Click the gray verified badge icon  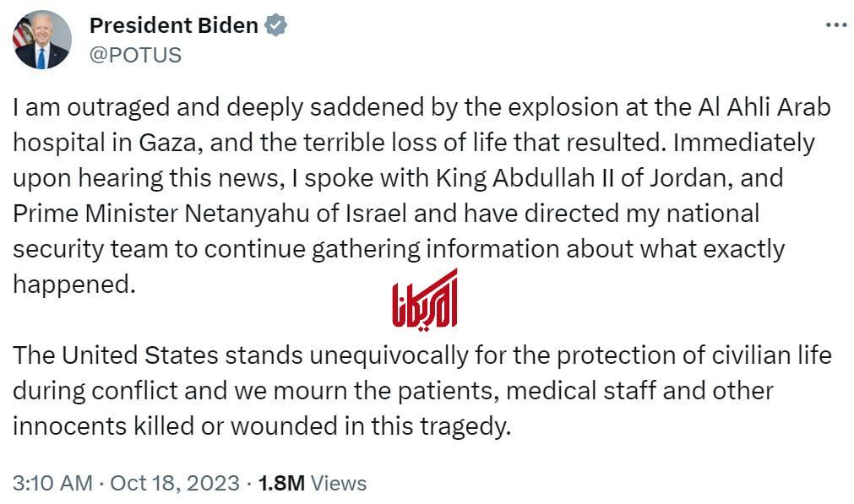276,25
